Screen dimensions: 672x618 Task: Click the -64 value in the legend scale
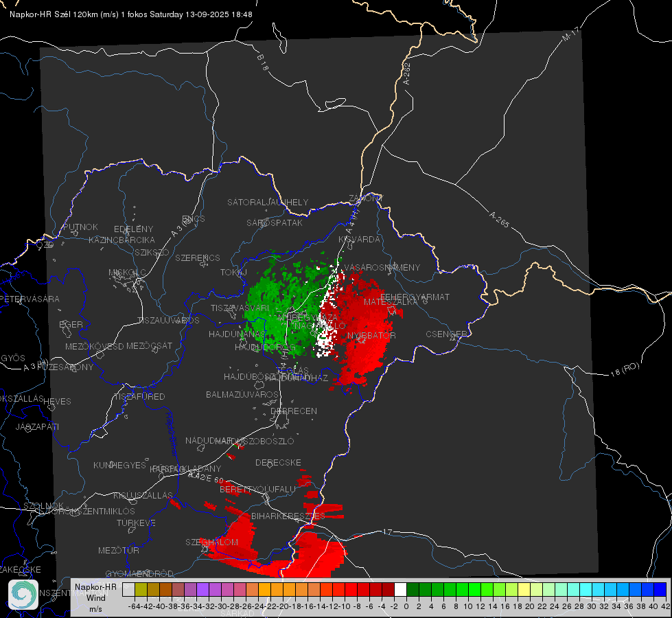point(135,606)
